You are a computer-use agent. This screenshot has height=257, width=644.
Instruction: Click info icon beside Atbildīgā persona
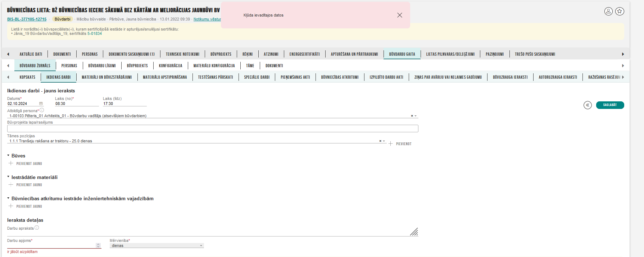(42, 110)
